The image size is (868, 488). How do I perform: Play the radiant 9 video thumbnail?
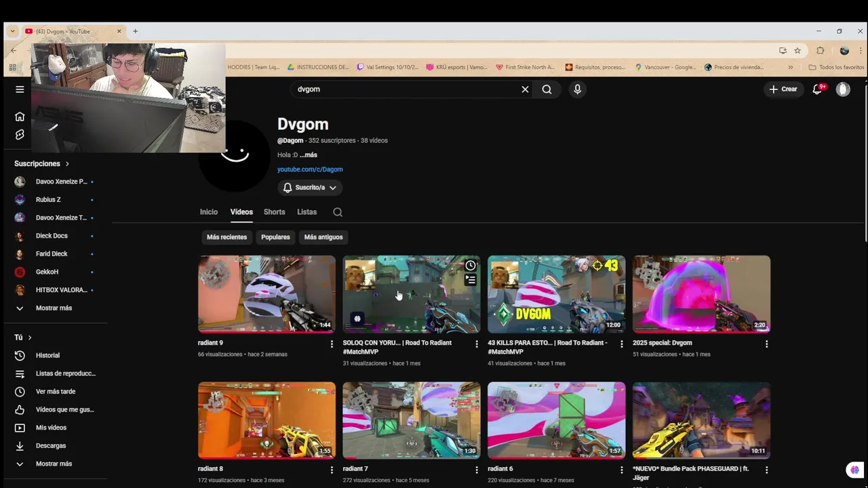coord(267,294)
